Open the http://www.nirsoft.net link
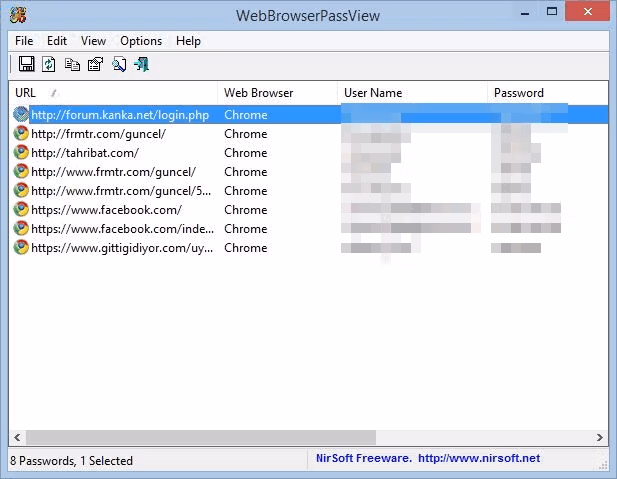This screenshot has height=479, width=617. tap(479, 458)
